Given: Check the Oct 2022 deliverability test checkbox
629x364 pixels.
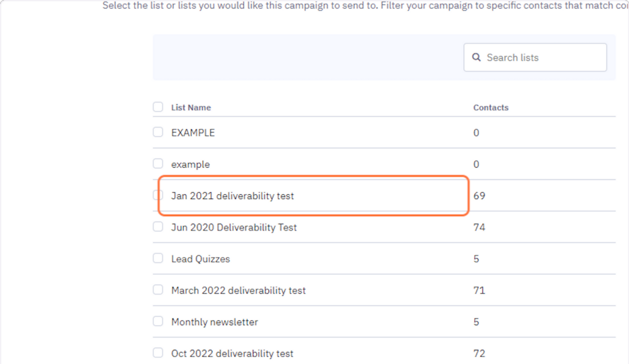Looking at the screenshot, I should pos(158,352).
